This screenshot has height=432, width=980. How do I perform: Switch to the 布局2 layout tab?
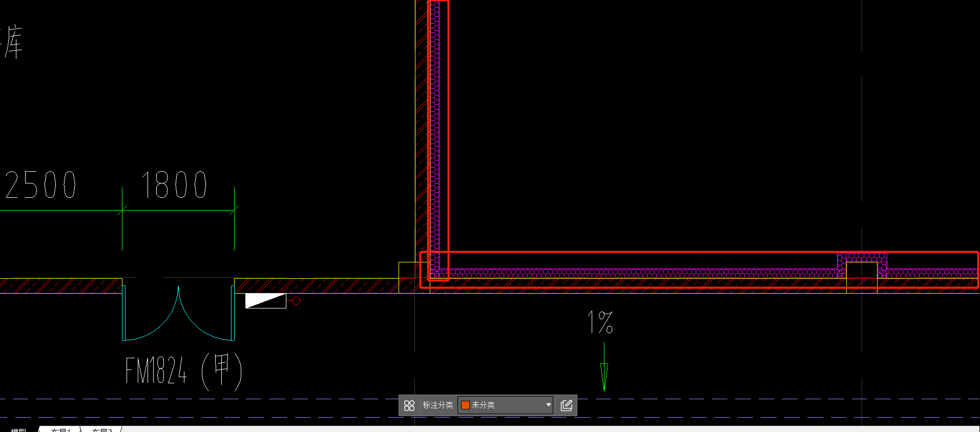[x=101, y=429]
